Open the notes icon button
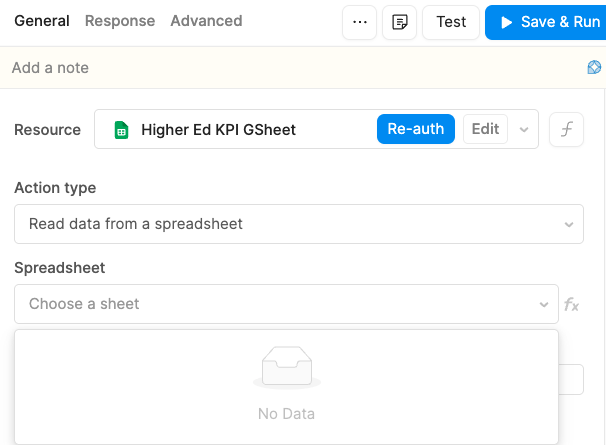This screenshot has width=606, height=445. click(400, 22)
